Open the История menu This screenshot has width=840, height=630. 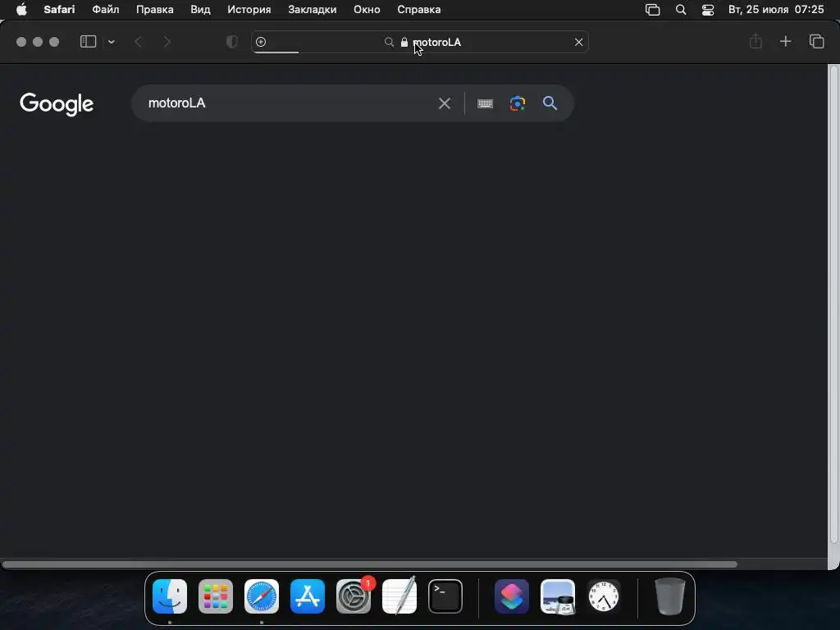tap(249, 10)
